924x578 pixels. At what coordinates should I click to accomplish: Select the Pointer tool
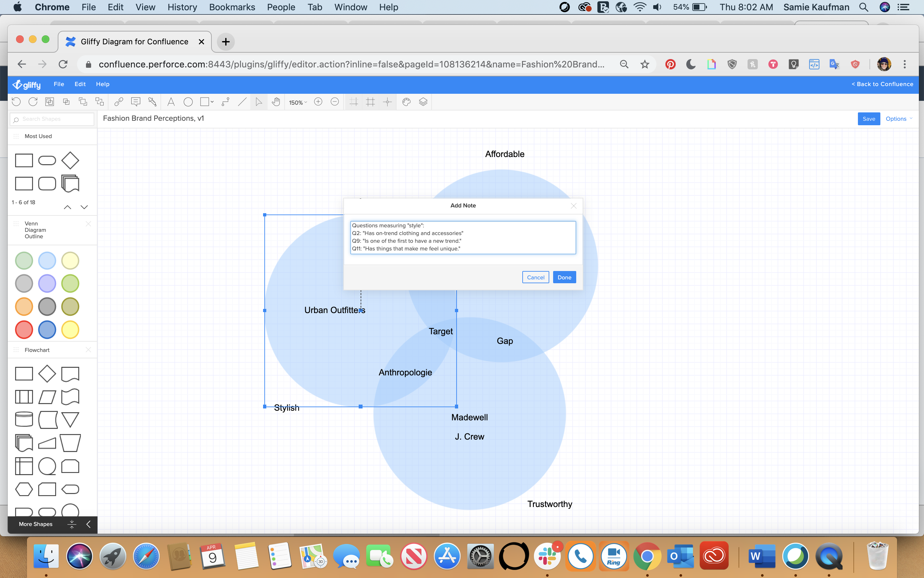coord(259,102)
